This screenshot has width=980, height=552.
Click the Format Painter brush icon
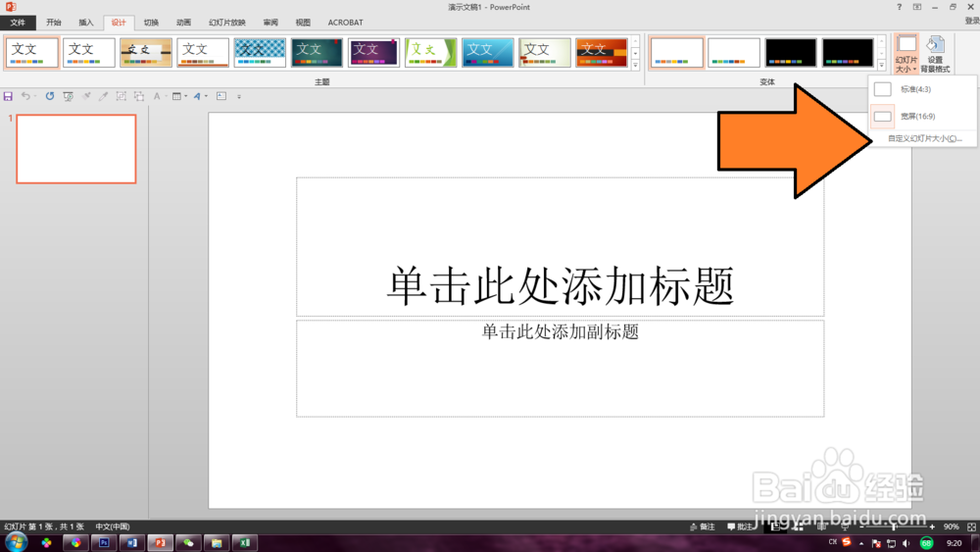point(86,96)
